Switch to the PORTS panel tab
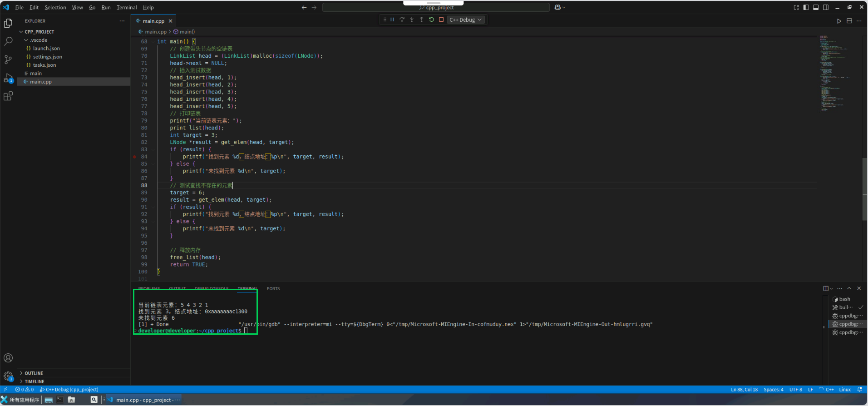Viewport: 868px width, 406px height. coord(273,289)
